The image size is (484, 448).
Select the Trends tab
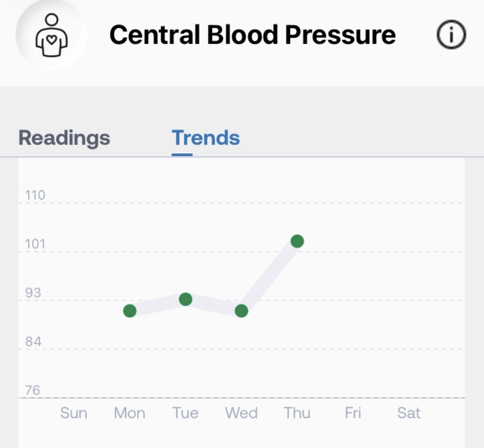pyautogui.click(x=206, y=138)
